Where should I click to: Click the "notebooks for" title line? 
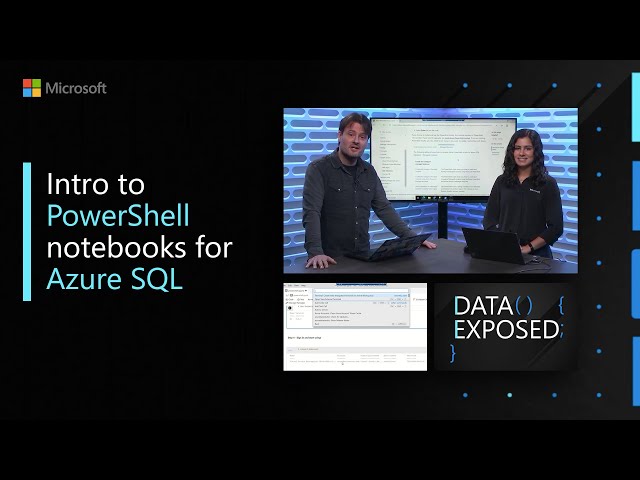tap(140, 247)
